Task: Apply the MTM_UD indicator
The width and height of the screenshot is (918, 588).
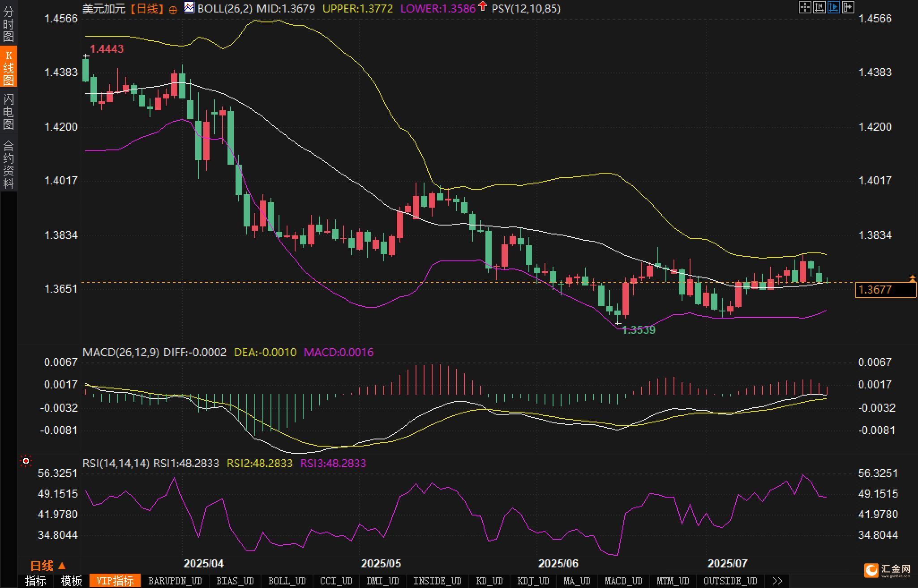Action: click(x=673, y=581)
